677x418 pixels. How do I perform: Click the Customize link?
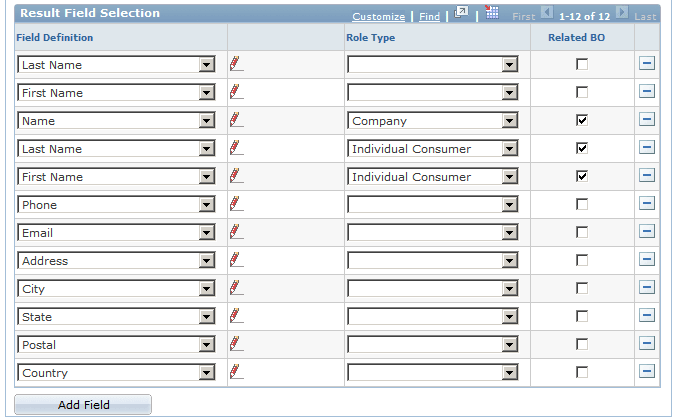(379, 16)
